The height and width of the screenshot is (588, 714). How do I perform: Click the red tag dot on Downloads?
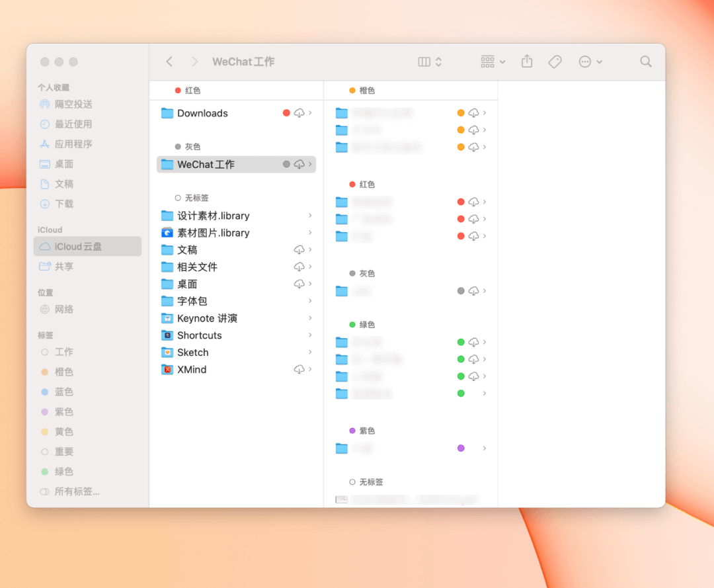click(286, 113)
